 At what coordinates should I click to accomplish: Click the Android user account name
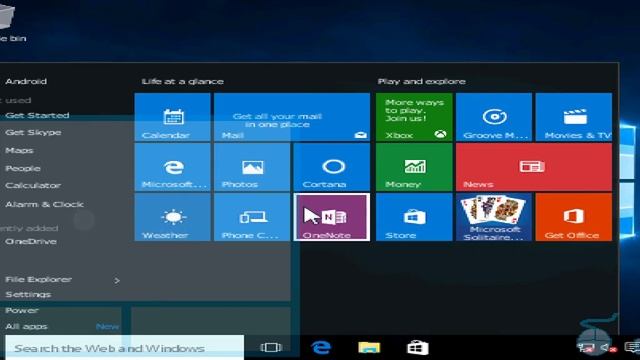tap(26, 81)
